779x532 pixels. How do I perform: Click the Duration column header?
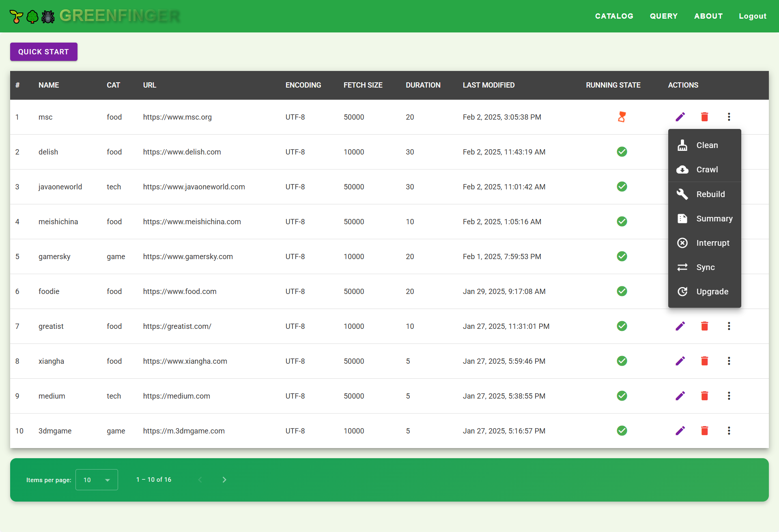tap(423, 85)
